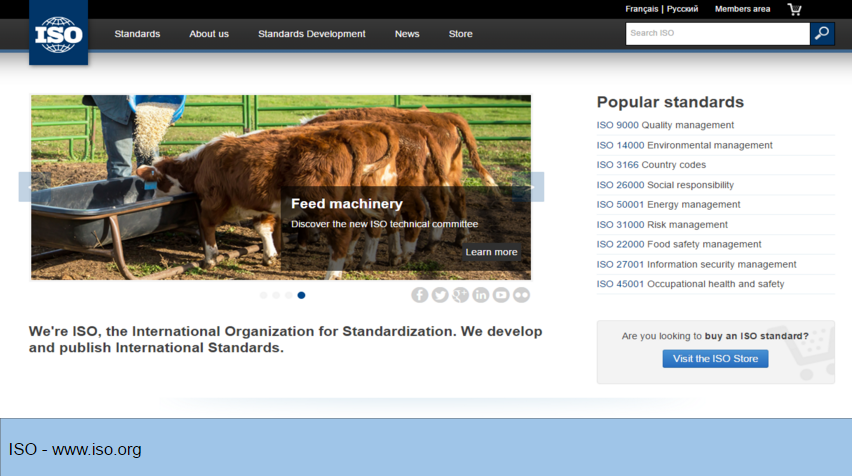Open the Store menu
852x476 pixels.
(461, 34)
